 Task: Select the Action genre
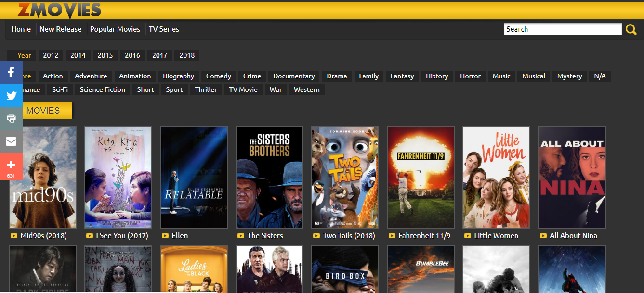53,76
